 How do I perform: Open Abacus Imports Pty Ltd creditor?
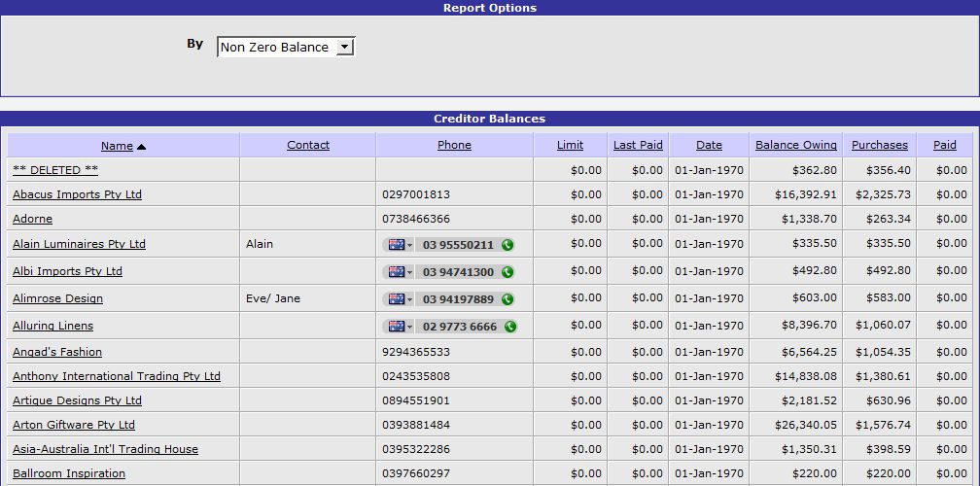pos(77,194)
